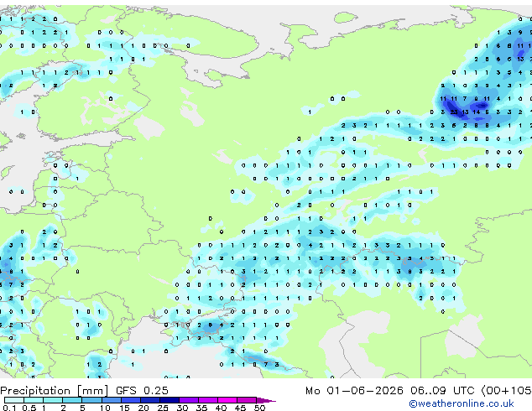Click the legend swatch between 10 and 15

click(112, 400)
